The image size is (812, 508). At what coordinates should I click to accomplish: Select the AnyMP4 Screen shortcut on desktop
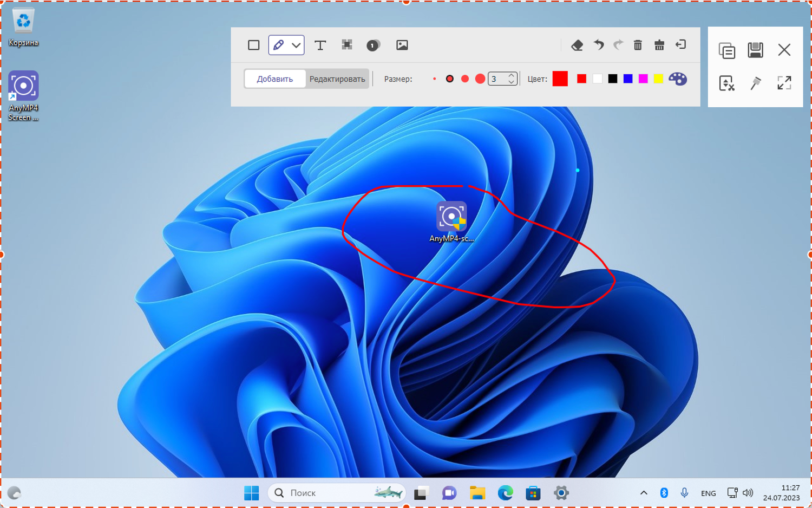23,96
